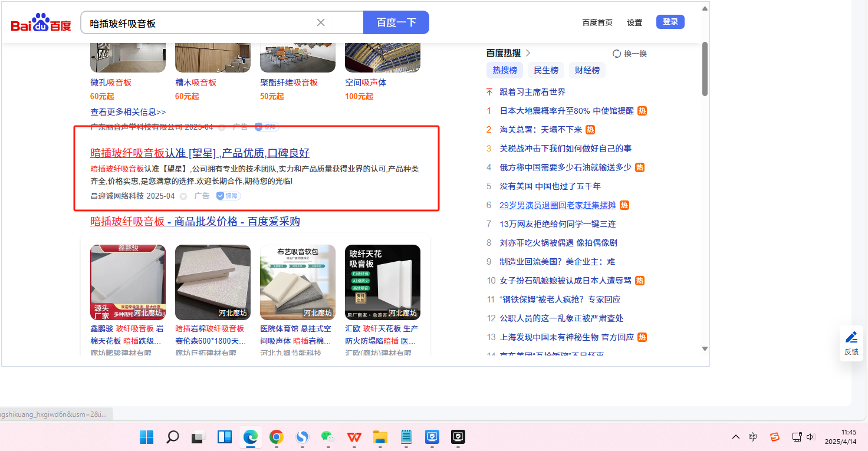Click the 登录 login button

coord(670,22)
